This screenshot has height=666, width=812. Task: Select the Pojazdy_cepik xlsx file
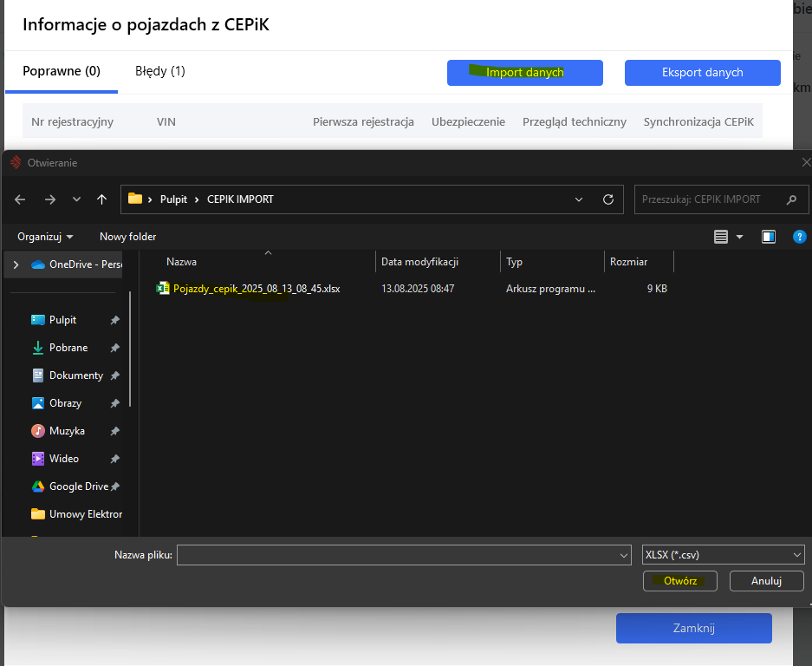click(x=256, y=289)
